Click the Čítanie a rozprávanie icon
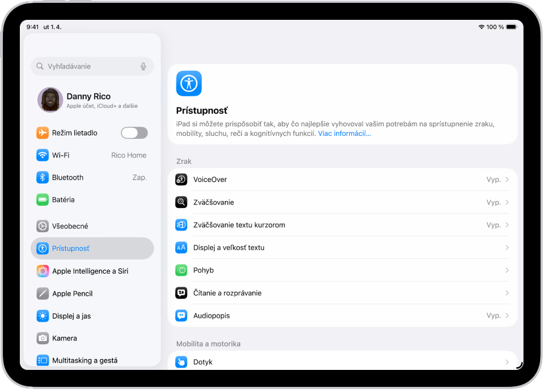Screen dimensions: 544x392 click(181, 293)
